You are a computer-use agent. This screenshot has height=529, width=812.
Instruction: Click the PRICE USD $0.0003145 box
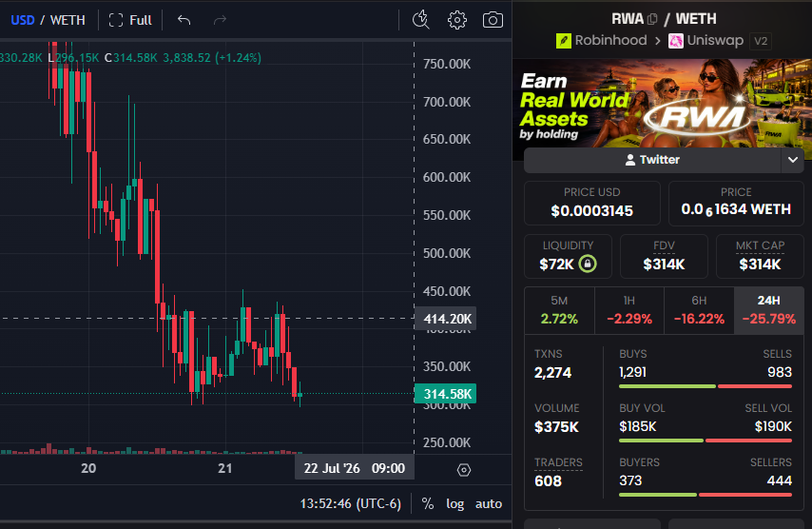(x=592, y=203)
